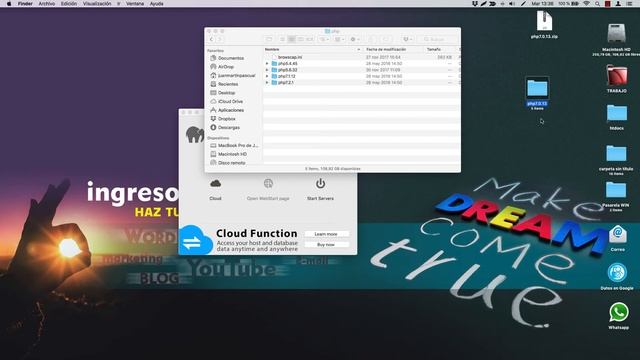This screenshot has width=640, height=360.
Task: Expand the php7.1.12 folder
Action: (x=267, y=76)
